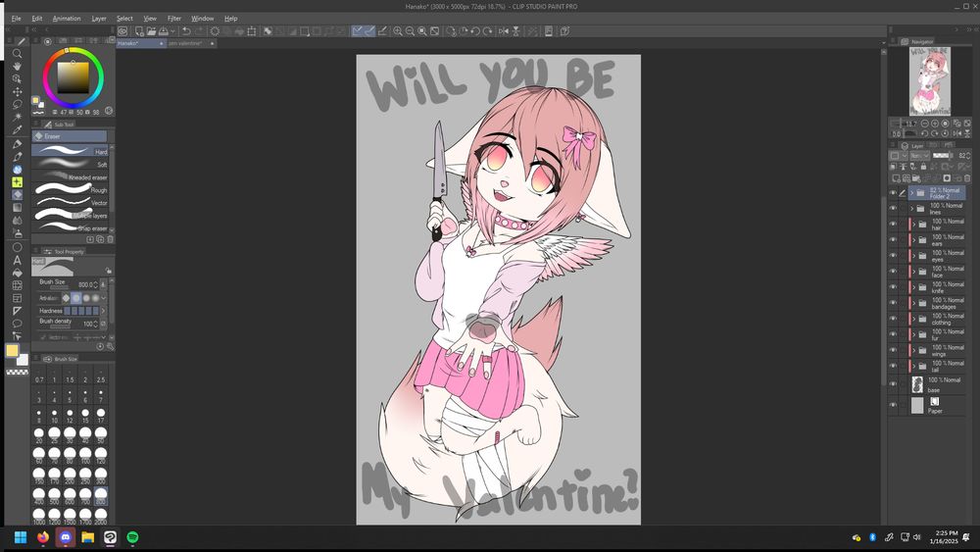Screen dimensions: 980x552
Task: Select the Lasso selection tool
Action: [17, 104]
